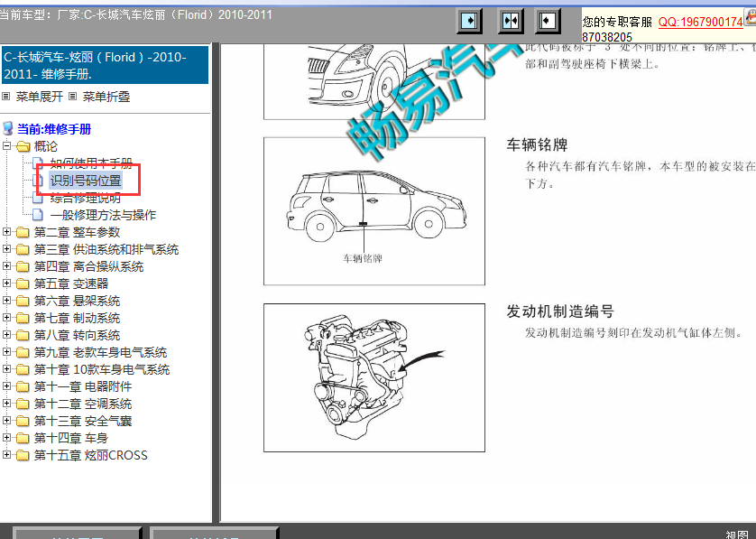Image resolution: width=756 pixels, height=539 pixels.
Task: Select 第十二章 空调系统 label
Action: coord(83,404)
